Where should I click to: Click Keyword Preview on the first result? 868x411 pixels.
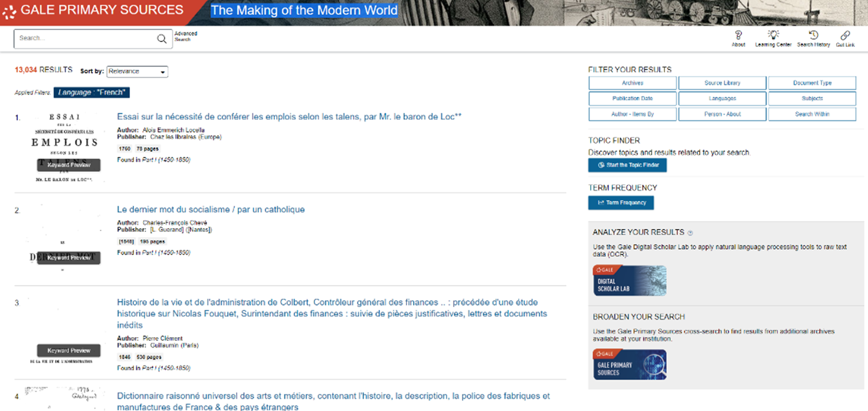click(68, 165)
